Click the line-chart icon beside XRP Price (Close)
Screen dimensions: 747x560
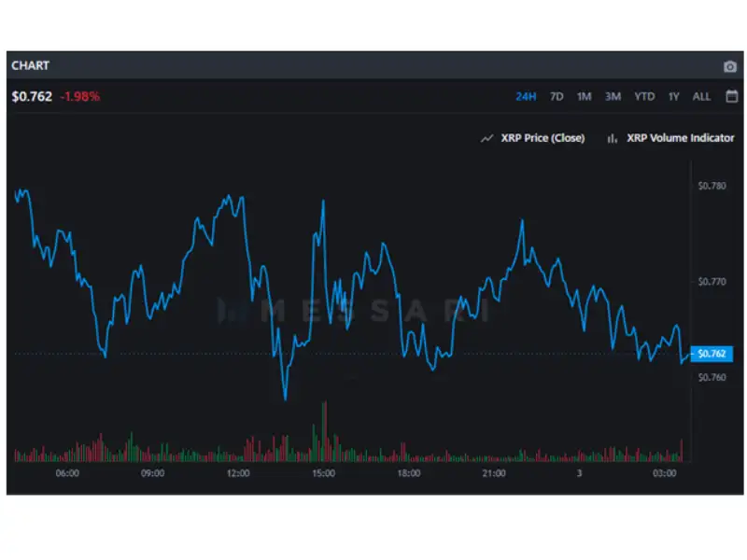pyautogui.click(x=486, y=137)
